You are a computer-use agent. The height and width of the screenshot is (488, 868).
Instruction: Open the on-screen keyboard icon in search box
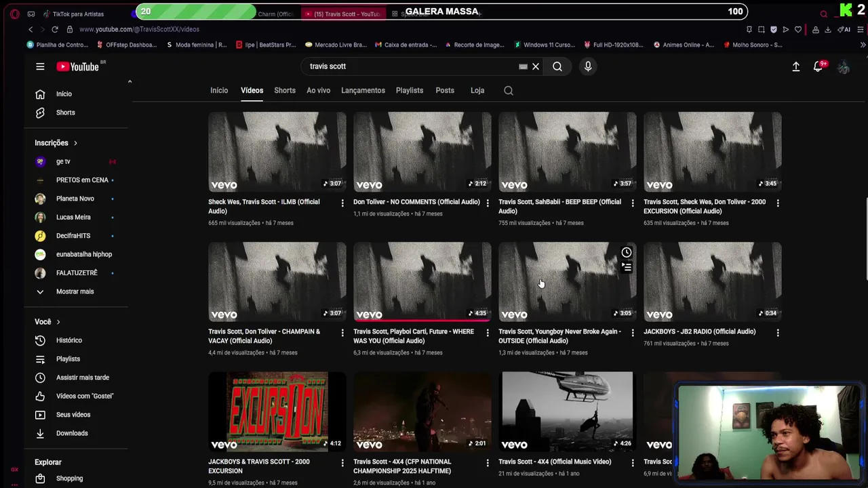coord(523,66)
